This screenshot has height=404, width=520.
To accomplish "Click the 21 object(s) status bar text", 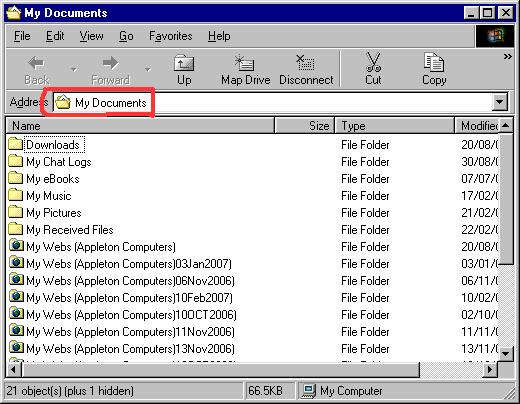I will 70,391.
